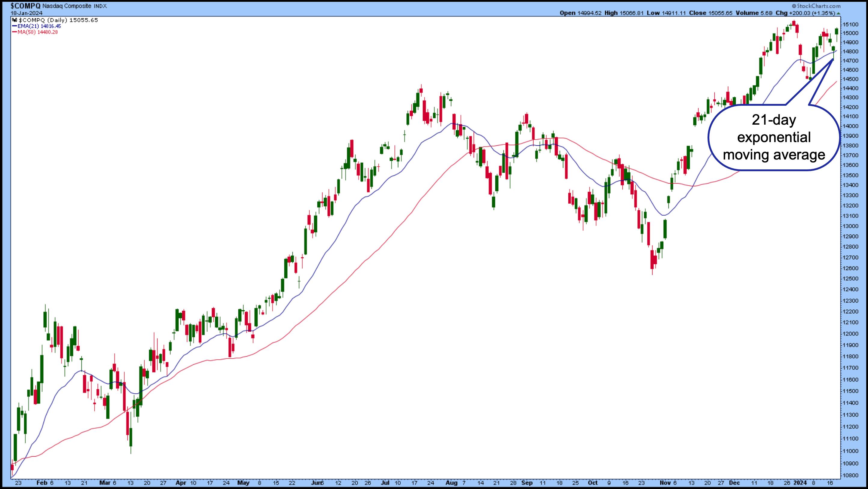Click the Close 15055.65 value in header
The width and height of the screenshot is (868, 489).
point(720,13)
